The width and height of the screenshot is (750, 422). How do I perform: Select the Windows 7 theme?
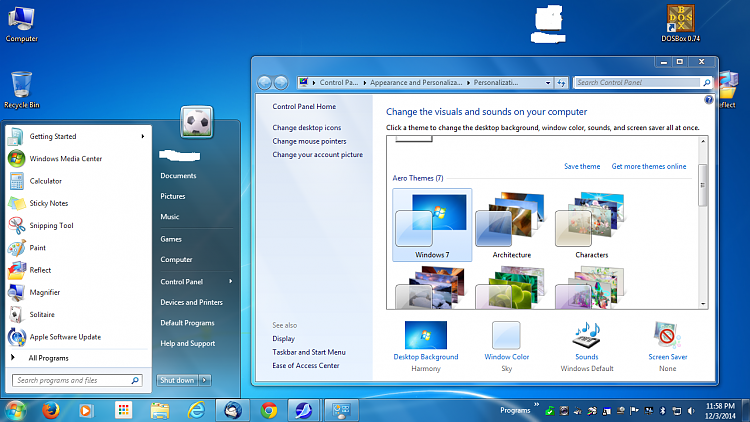(432, 225)
